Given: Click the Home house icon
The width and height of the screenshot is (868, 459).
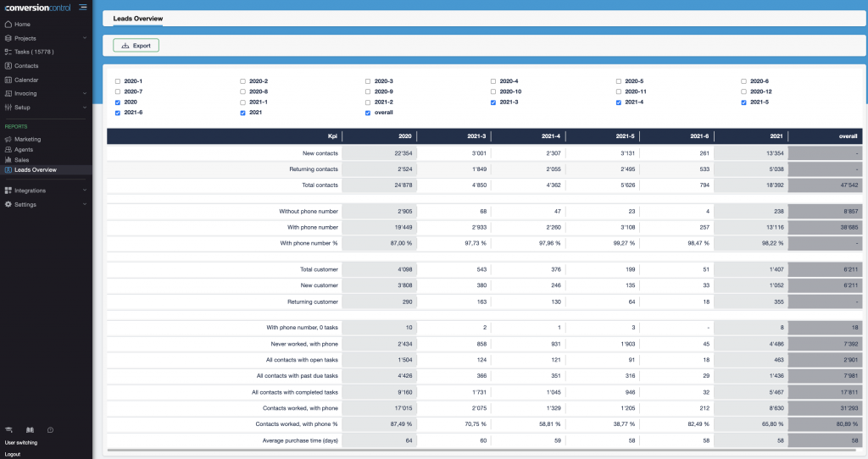Looking at the screenshot, I should [8, 24].
